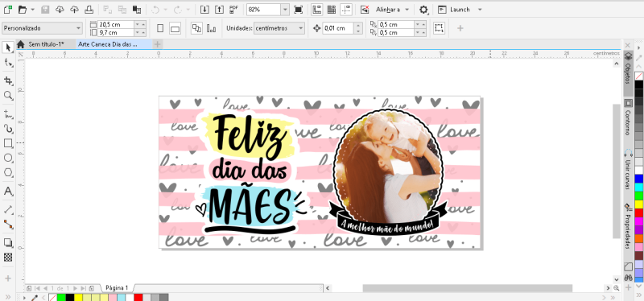The image size is (644, 301).
Task: Toggle the show guidelines button
Action: [346, 9]
